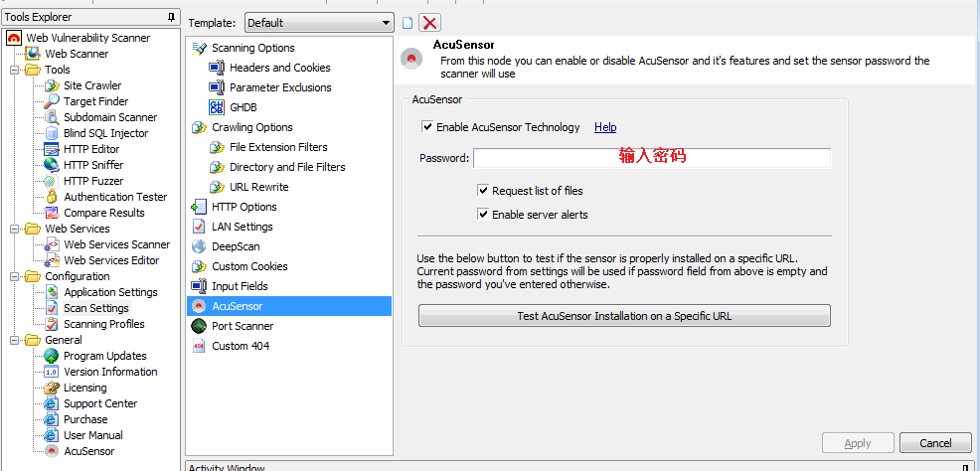
Task: Click the Port Scanner icon
Action: pyautogui.click(x=199, y=326)
